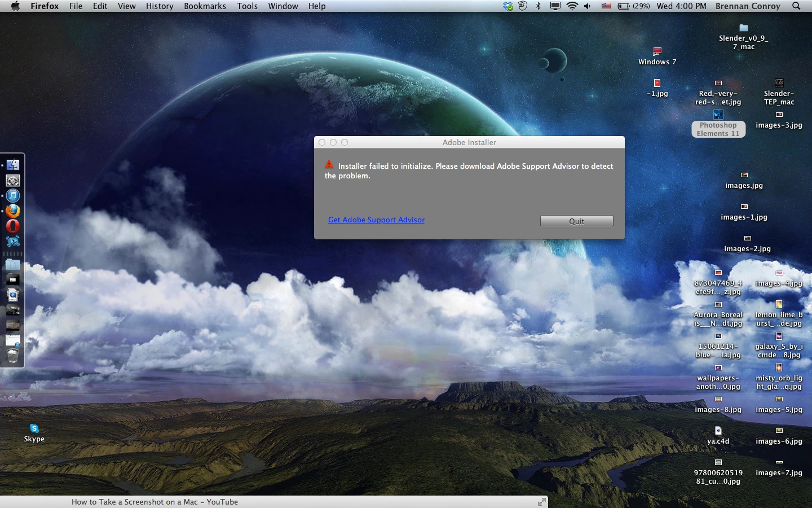The width and height of the screenshot is (812, 508).
Task: Select the galaxy_5_by_icmde...8.jpg file
Action: coord(779,345)
